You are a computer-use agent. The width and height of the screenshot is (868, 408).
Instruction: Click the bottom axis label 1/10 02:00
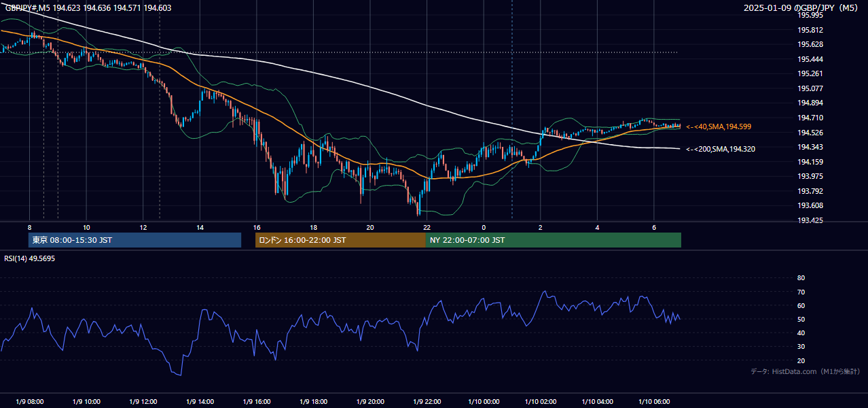(x=541, y=401)
